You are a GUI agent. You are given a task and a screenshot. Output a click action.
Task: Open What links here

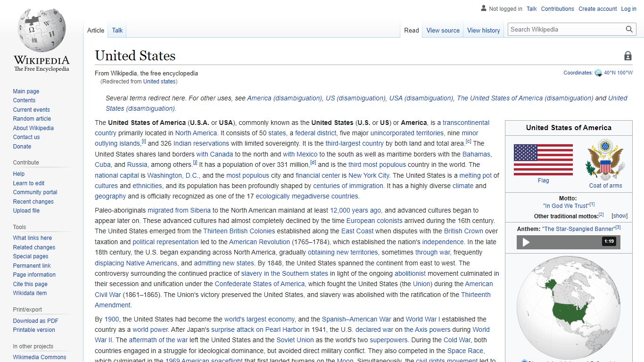[32, 238]
